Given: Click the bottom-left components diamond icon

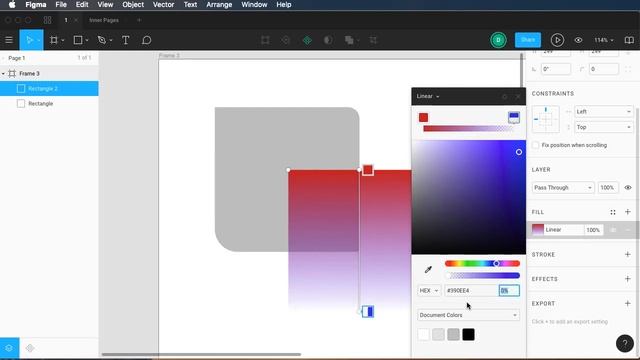Looking at the screenshot, I should [30, 348].
